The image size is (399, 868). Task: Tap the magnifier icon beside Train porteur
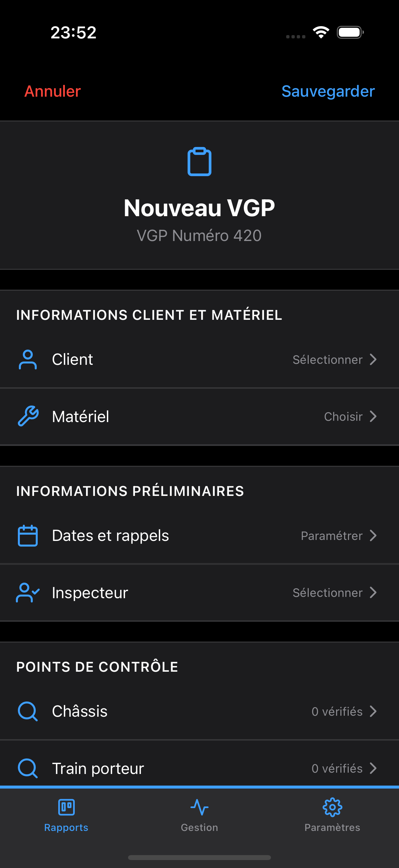[x=27, y=768]
